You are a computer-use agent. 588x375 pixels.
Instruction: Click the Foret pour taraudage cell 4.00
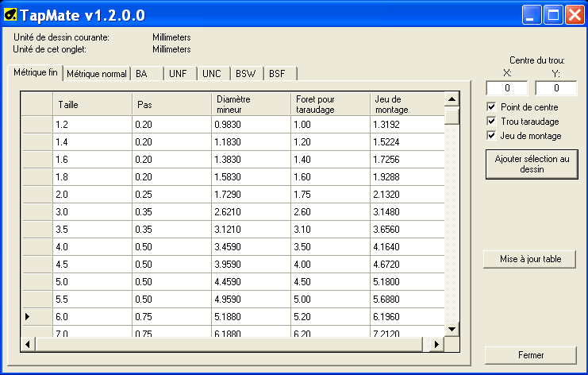tap(330, 265)
